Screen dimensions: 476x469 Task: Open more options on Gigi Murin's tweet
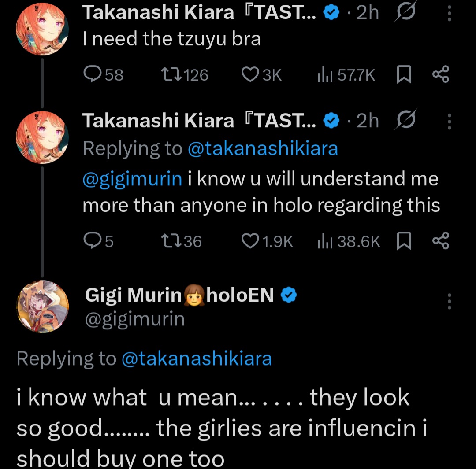click(449, 301)
